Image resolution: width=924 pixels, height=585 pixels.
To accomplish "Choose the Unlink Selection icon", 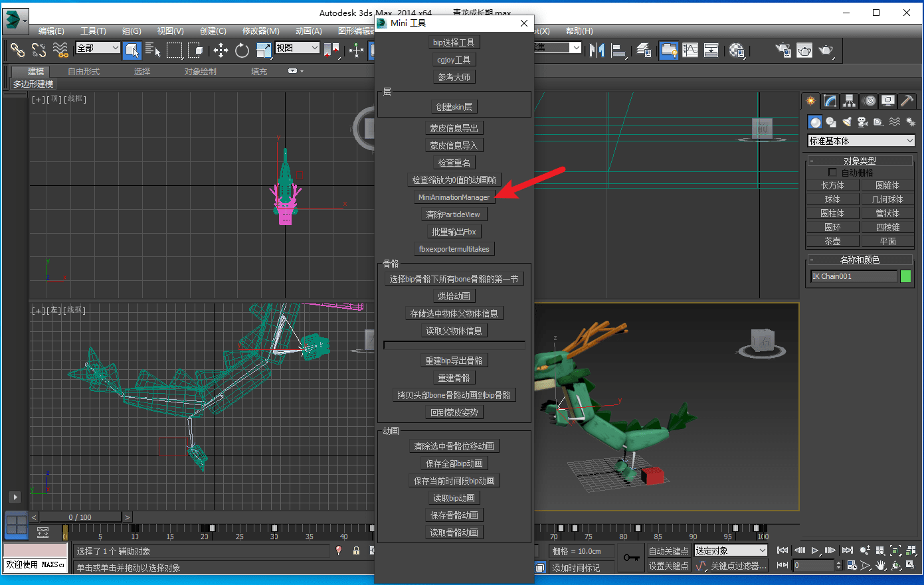I will pos(39,50).
